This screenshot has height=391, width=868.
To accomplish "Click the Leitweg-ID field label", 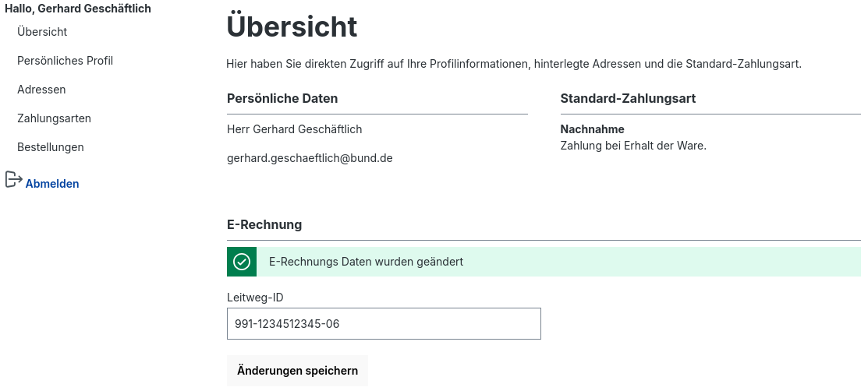I will (254, 298).
